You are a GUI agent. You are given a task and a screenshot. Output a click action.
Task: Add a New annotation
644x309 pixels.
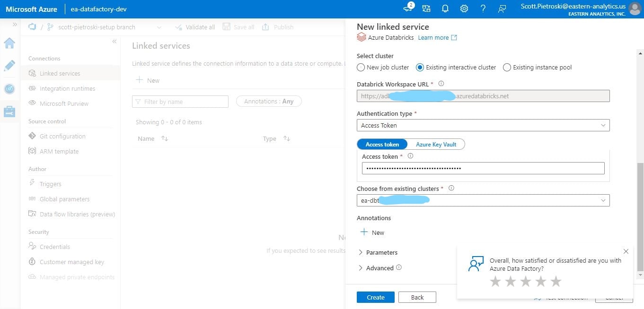[x=372, y=232]
